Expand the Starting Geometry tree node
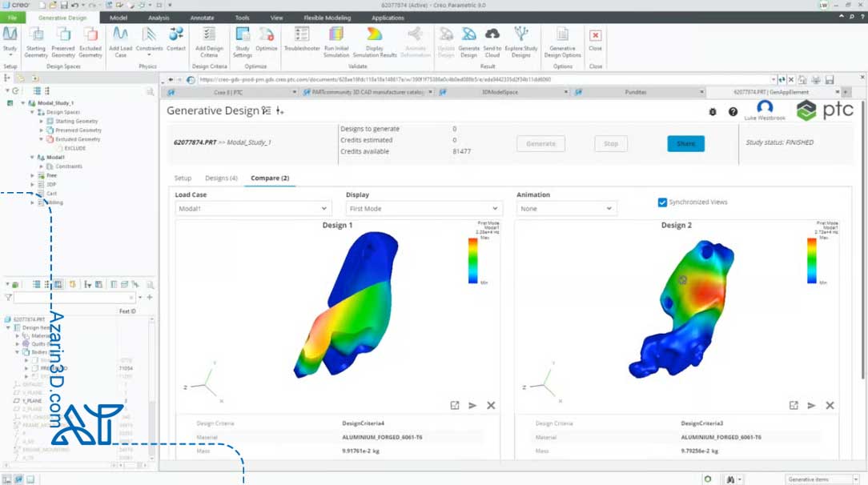This screenshot has width=868, height=485. (41, 121)
